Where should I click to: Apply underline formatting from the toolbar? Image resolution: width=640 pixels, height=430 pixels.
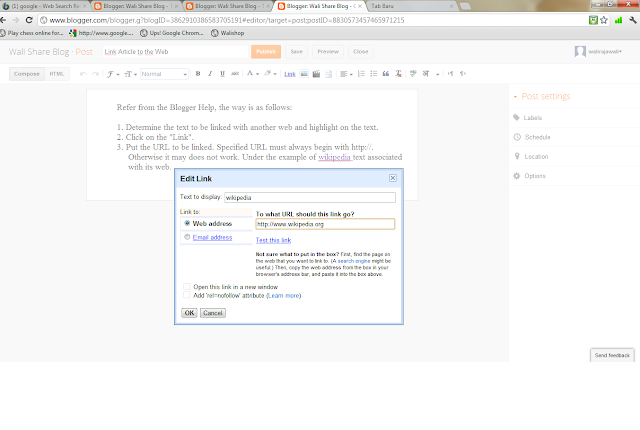pyautogui.click(x=222, y=74)
